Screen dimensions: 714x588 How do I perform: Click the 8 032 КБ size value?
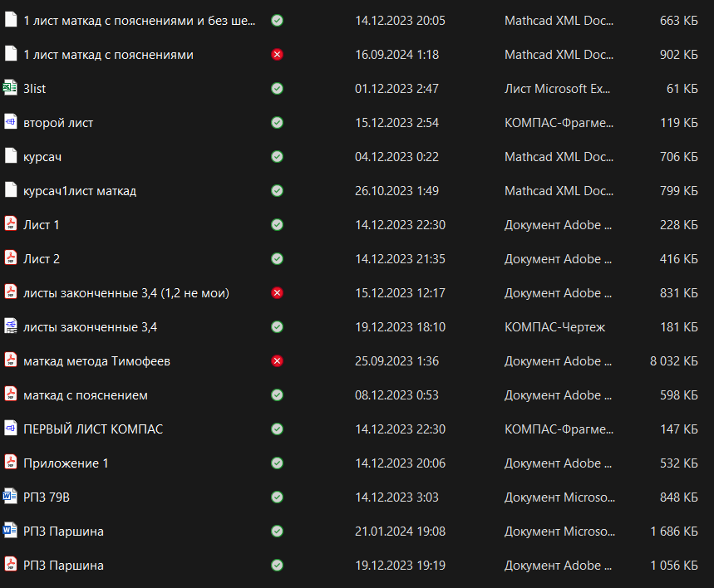673,360
